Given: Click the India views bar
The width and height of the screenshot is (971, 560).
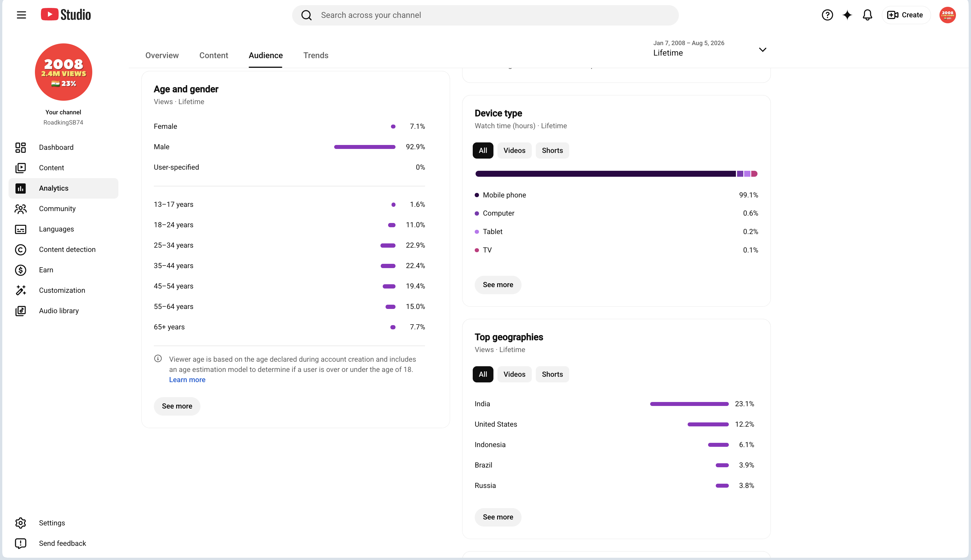Looking at the screenshot, I should pyautogui.click(x=689, y=404).
